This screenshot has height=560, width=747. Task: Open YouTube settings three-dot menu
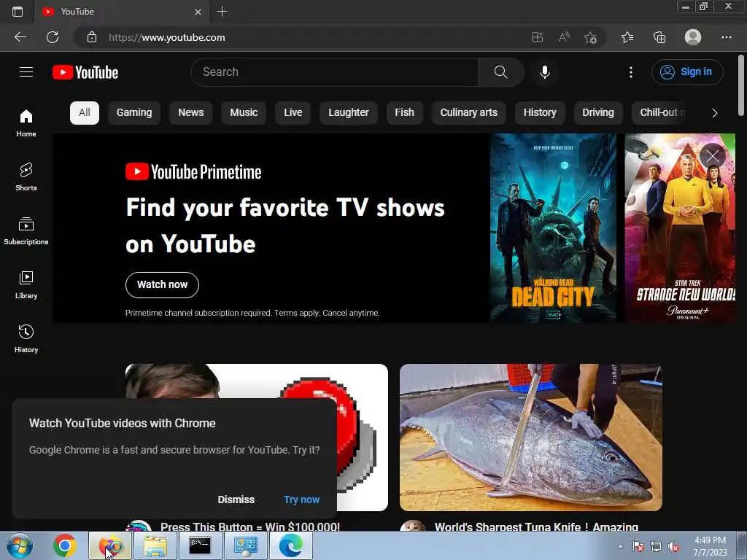(631, 72)
